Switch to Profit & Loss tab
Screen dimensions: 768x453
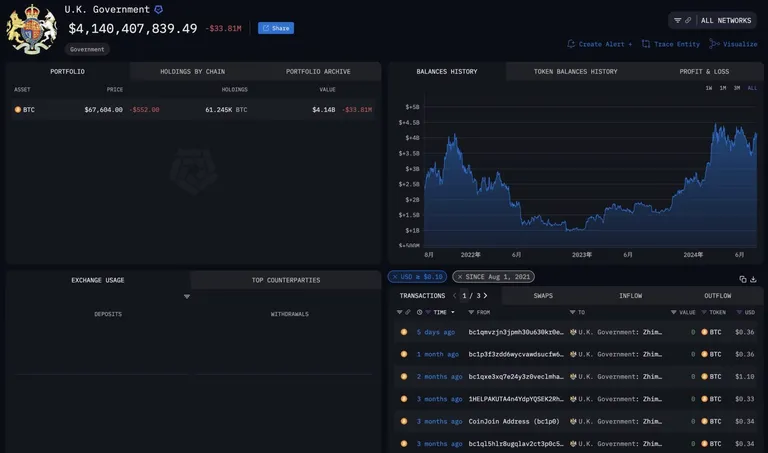pos(704,72)
